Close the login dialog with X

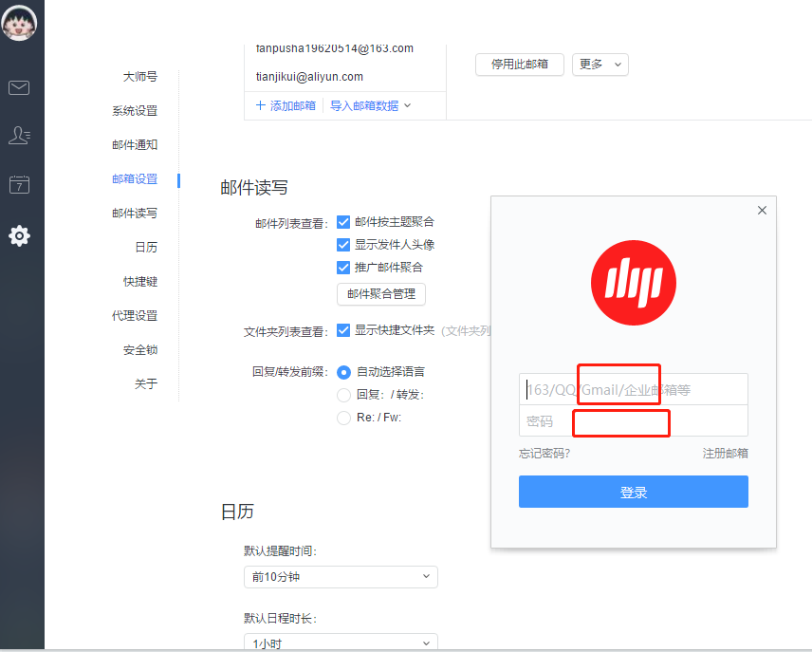point(762,211)
